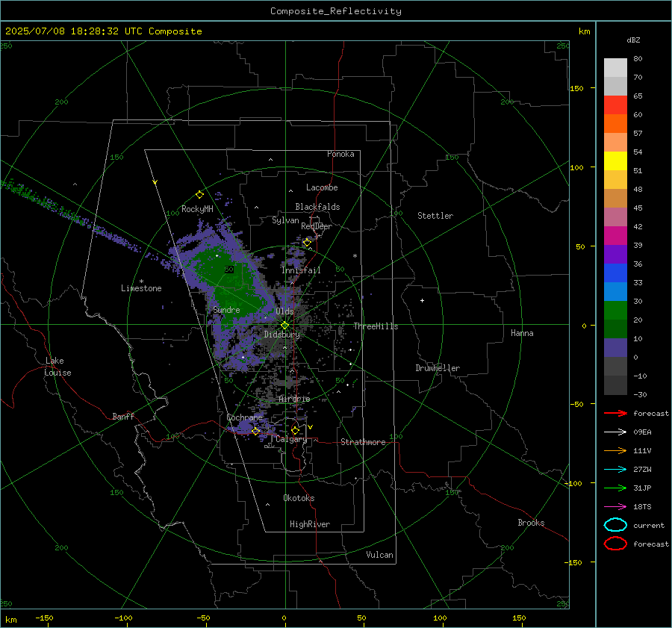Select the 57–60 dBZ orange swatch
672x628 pixels.
615,124
